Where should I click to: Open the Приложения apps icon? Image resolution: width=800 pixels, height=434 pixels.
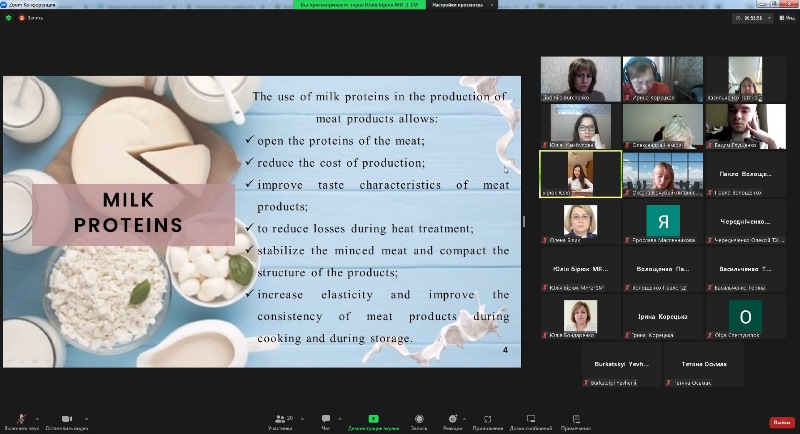click(487, 419)
